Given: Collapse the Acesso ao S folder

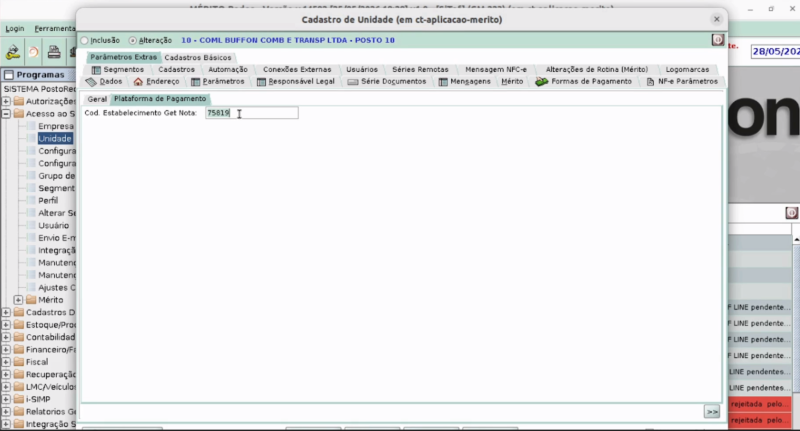Looking at the screenshot, I should (x=6, y=114).
